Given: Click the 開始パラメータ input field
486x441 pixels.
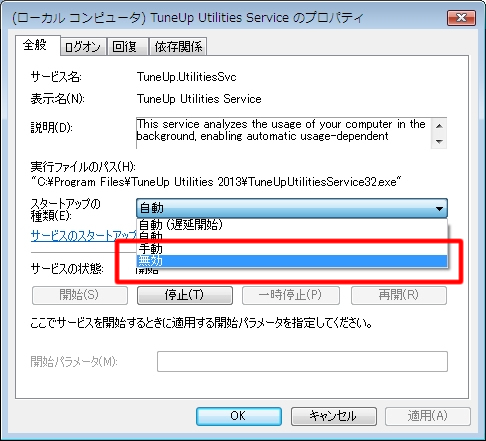Looking at the screenshot, I should tap(302, 361).
